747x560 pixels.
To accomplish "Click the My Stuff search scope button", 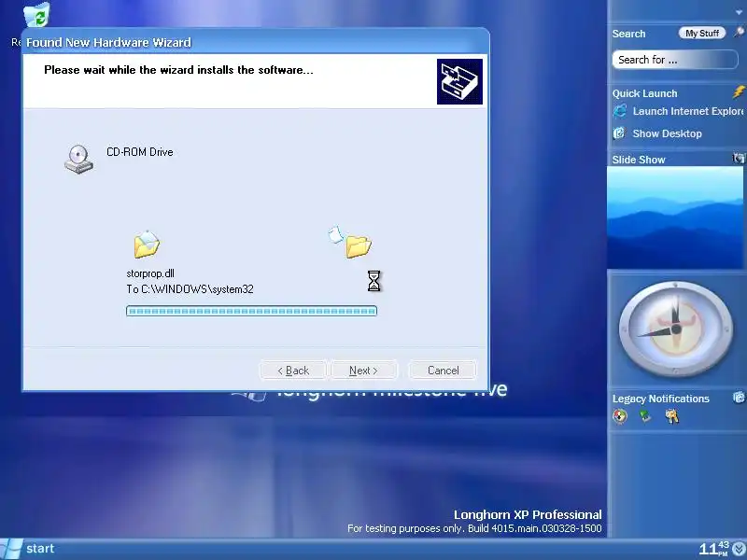I will (x=702, y=33).
